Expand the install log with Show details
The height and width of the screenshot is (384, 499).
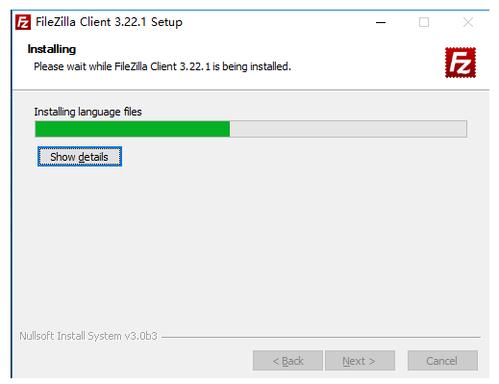point(79,157)
